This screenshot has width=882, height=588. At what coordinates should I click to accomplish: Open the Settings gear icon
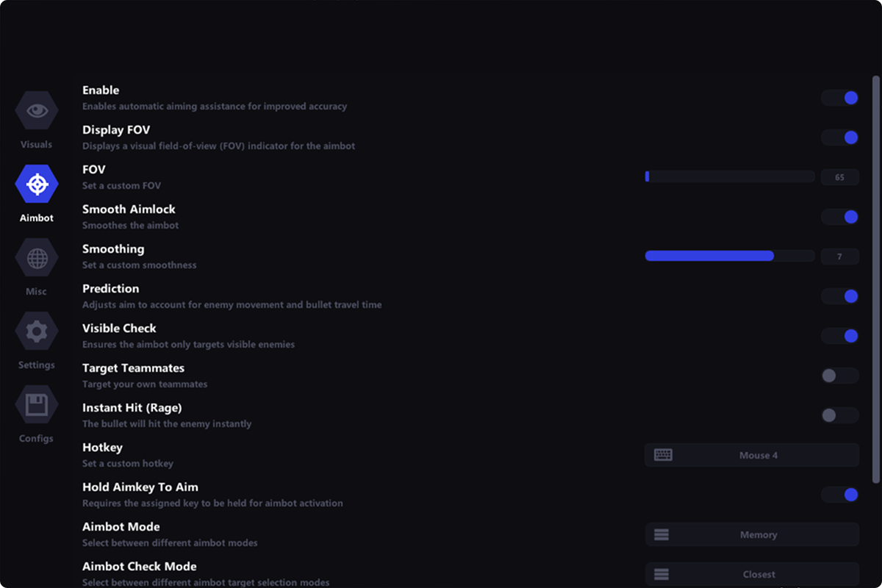[37, 331]
